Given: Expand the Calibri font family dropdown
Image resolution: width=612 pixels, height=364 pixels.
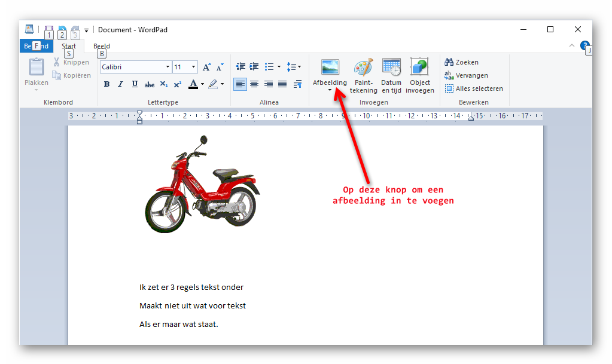Looking at the screenshot, I should point(168,67).
